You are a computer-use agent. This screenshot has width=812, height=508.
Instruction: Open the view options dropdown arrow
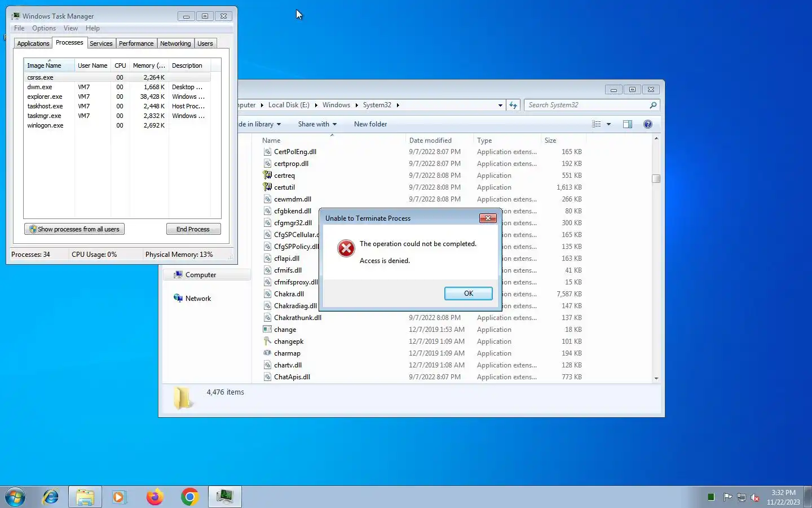pyautogui.click(x=608, y=124)
